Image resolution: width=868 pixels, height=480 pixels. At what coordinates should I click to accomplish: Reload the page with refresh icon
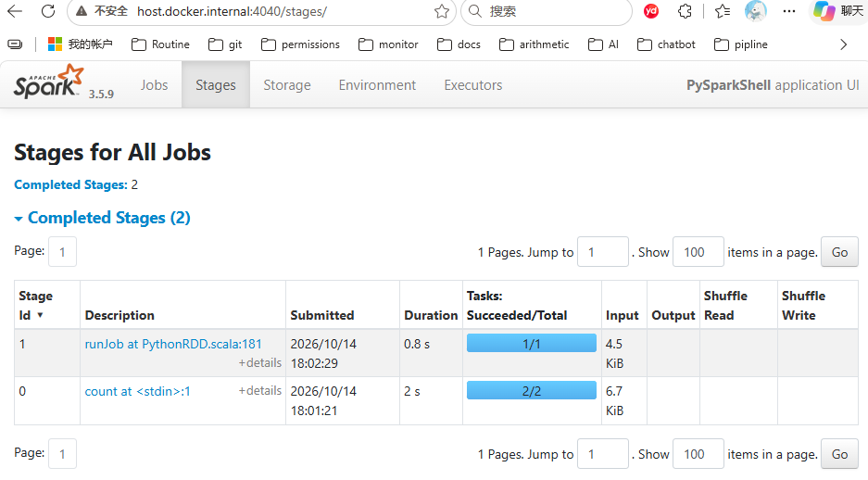pos(48,11)
